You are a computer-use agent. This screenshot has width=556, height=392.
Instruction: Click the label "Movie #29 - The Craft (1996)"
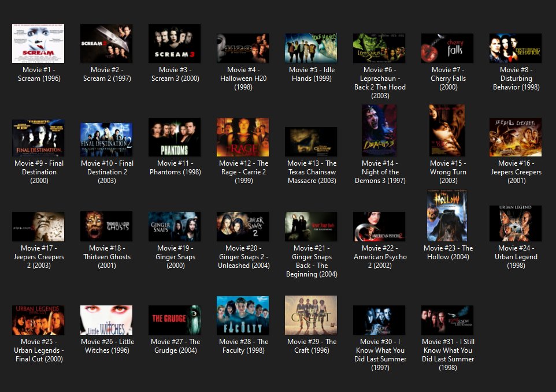tap(312, 346)
